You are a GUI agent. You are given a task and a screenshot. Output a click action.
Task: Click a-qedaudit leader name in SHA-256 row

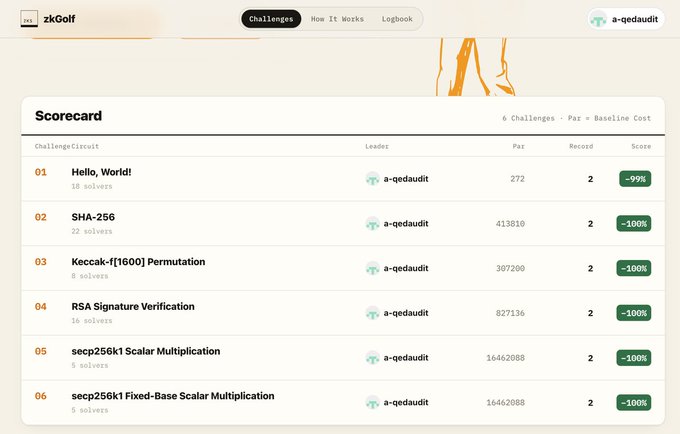tap(406, 224)
